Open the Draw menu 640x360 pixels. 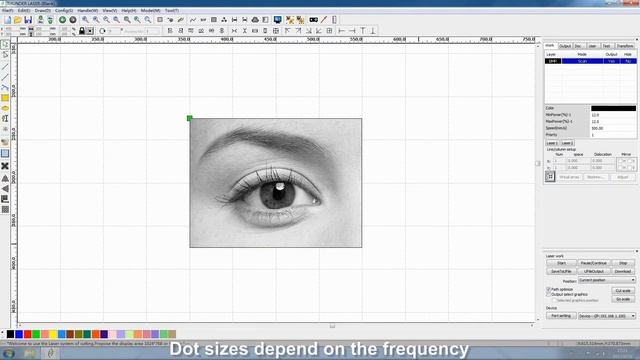coord(42,11)
